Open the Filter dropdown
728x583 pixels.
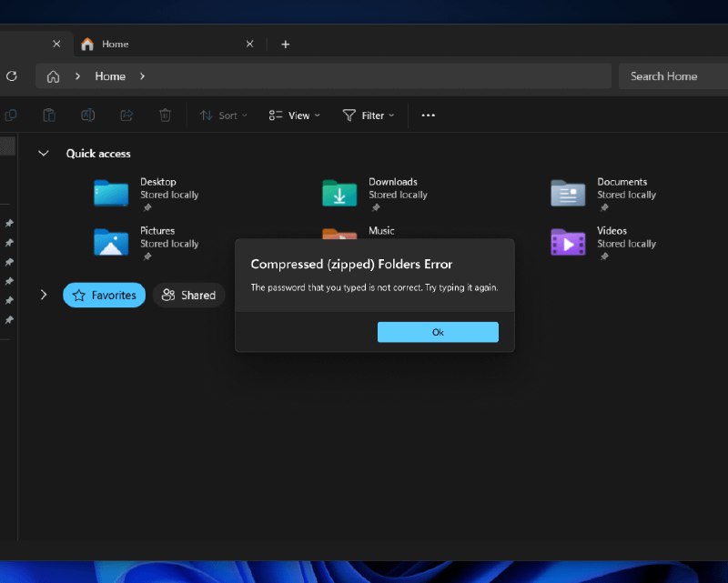tap(369, 116)
